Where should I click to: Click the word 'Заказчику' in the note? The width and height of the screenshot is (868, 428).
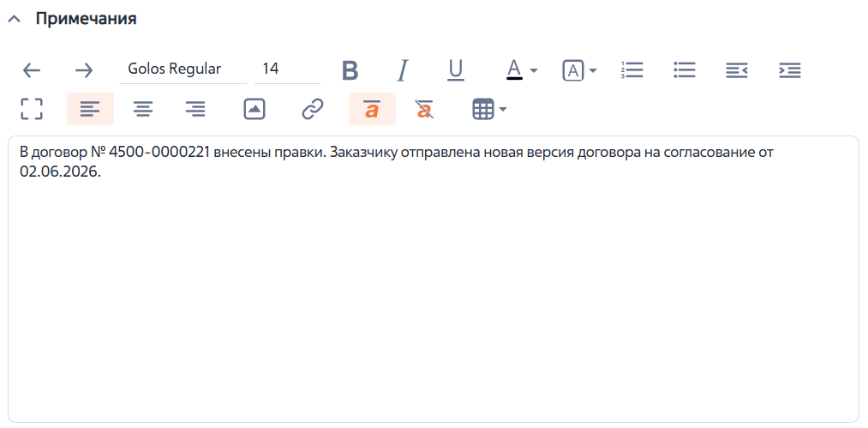point(363,153)
